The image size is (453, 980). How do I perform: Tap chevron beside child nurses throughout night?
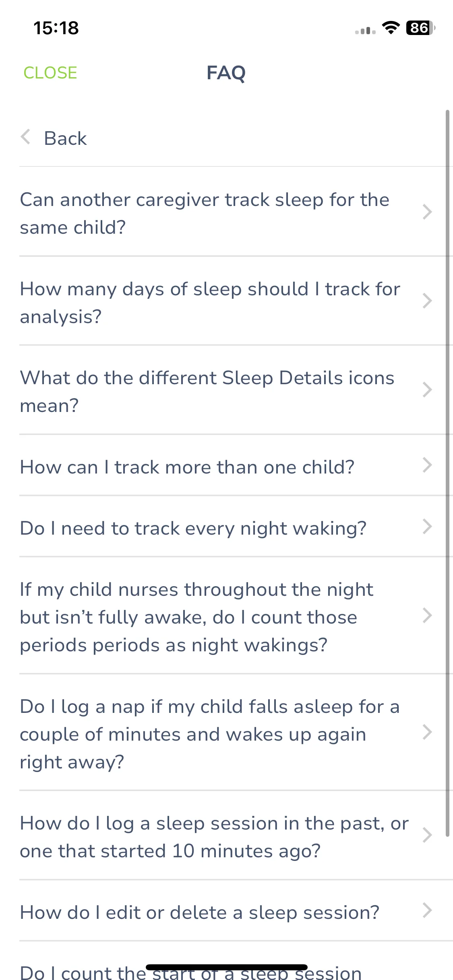(x=427, y=615)
